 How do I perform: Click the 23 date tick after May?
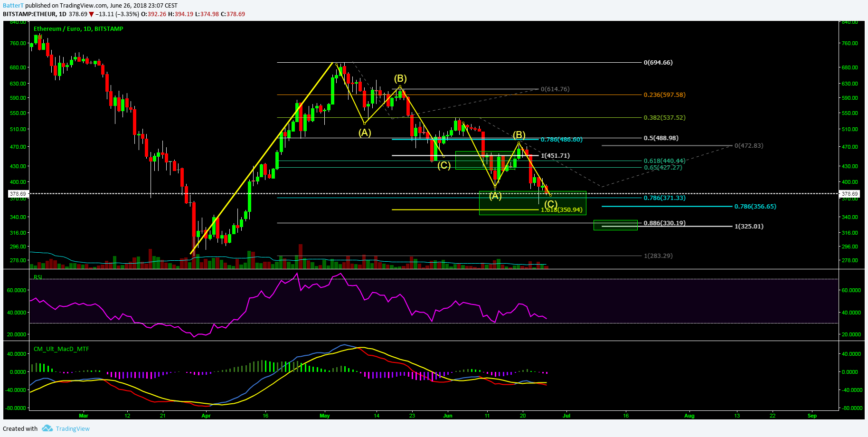(x=412, y=416)
